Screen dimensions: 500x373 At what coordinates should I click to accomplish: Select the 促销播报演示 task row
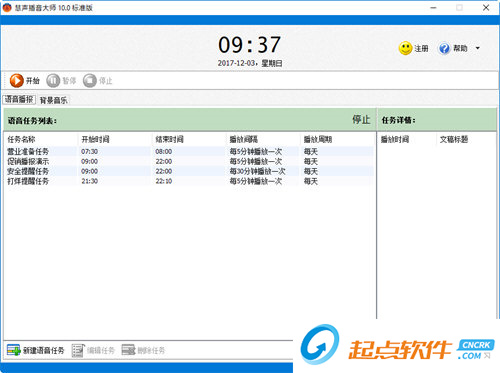[x=189, y=161]
